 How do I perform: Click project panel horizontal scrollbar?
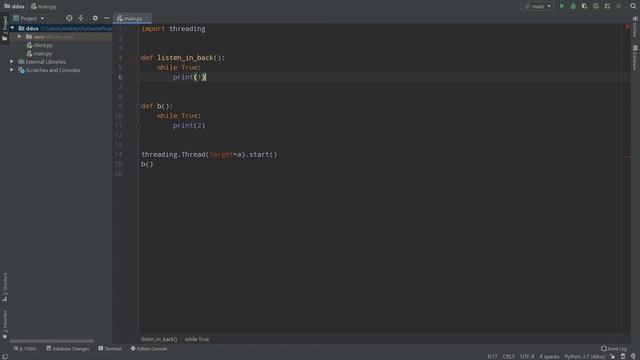coord(52,341)
